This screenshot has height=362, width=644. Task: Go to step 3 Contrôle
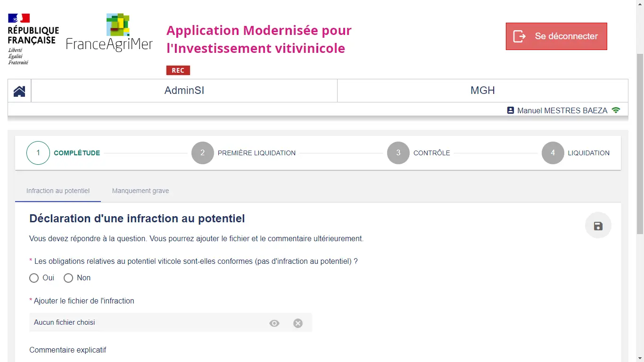pos(419,153)
